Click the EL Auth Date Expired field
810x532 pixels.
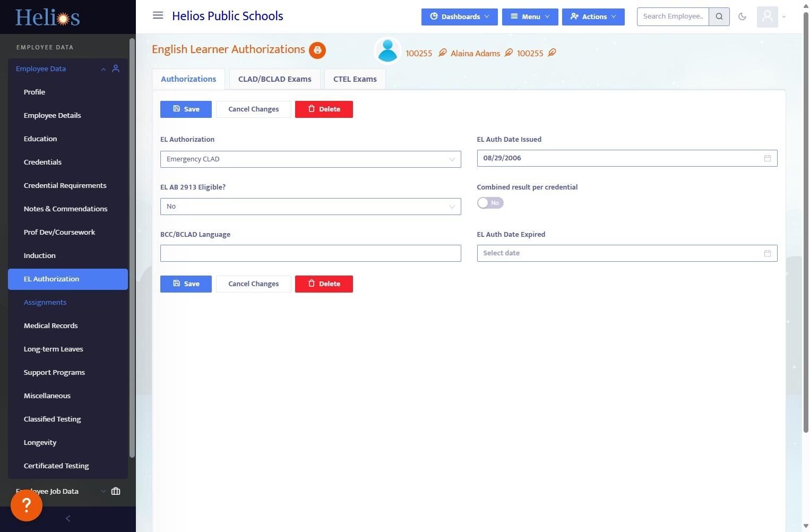627,253
